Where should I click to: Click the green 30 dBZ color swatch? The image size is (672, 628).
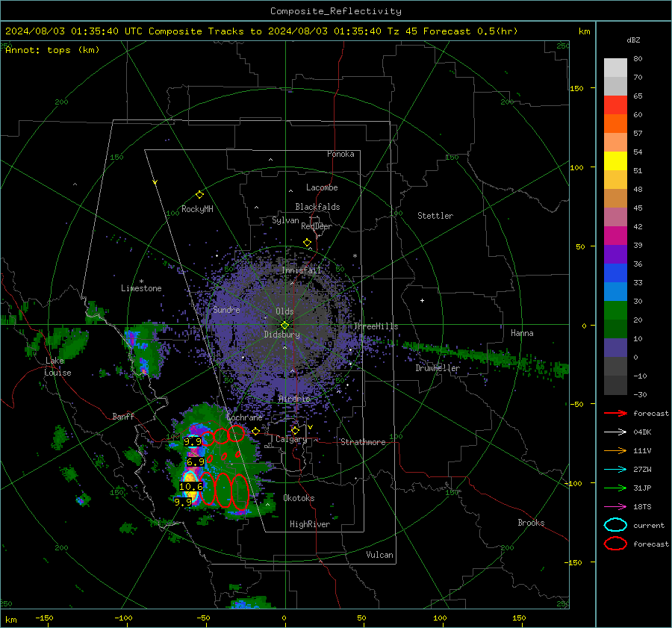click(615, 310)
